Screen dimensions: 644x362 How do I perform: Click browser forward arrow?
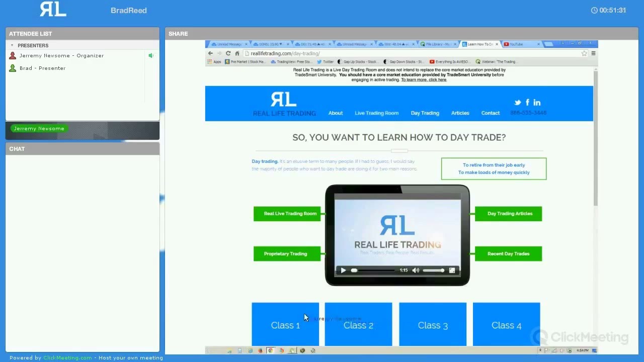coord(219,53)
